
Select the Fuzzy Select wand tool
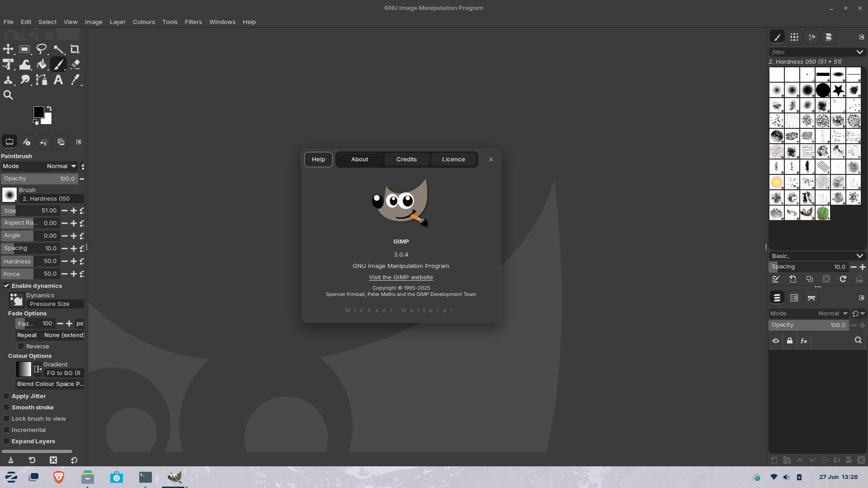(x=58, y=49)
